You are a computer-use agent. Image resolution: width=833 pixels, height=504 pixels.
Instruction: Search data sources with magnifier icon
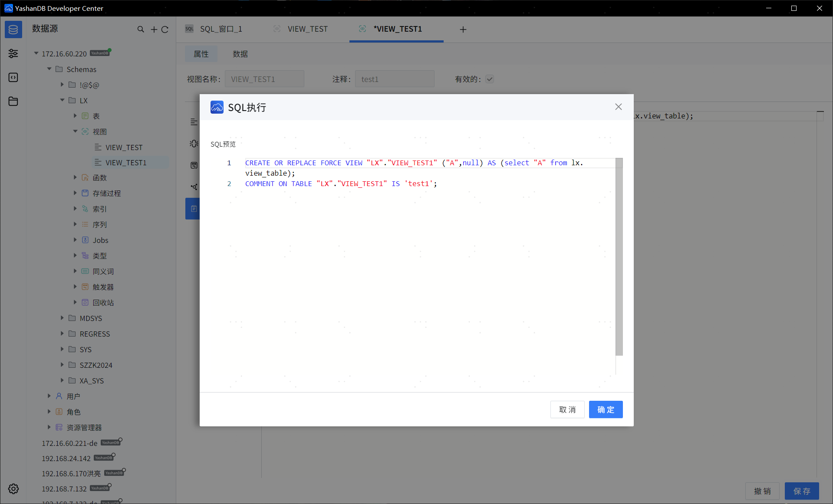[x=141, y=29]
